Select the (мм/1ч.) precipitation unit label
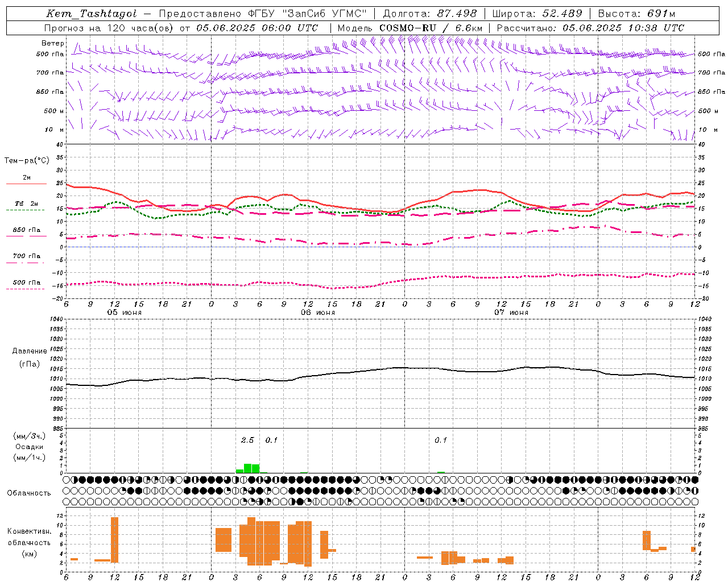Screen dimensions: 728x582 (30, 458)
